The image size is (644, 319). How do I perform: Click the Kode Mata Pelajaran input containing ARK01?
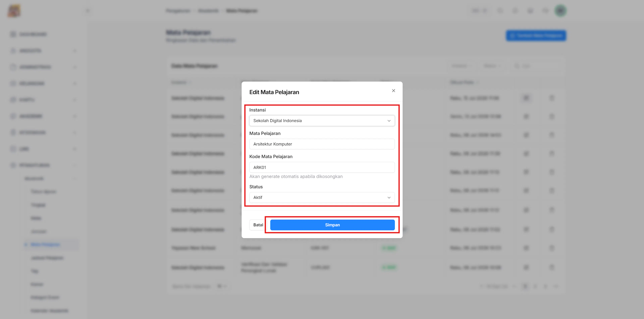point(322,167)
